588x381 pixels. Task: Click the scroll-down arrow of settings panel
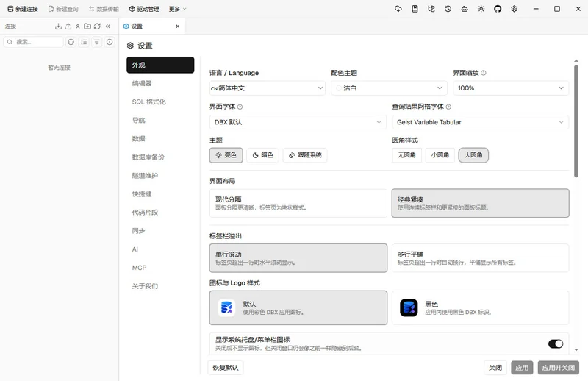tap(576, 350)
